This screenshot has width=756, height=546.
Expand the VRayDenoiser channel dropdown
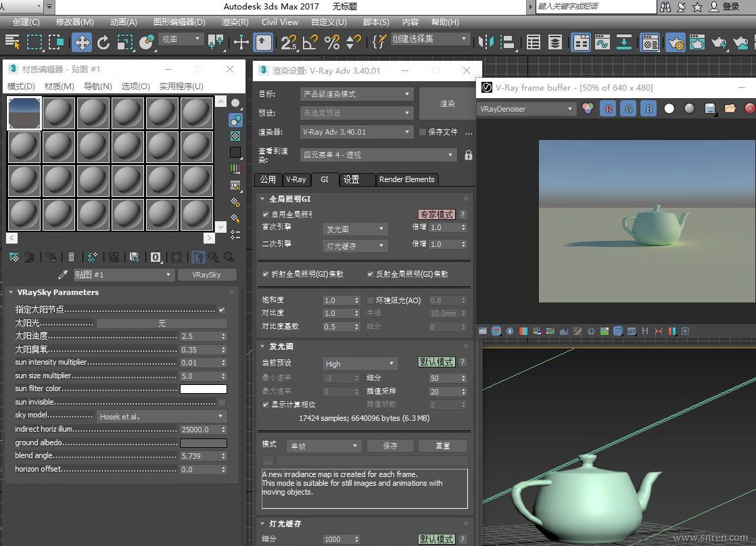[526, 108]
